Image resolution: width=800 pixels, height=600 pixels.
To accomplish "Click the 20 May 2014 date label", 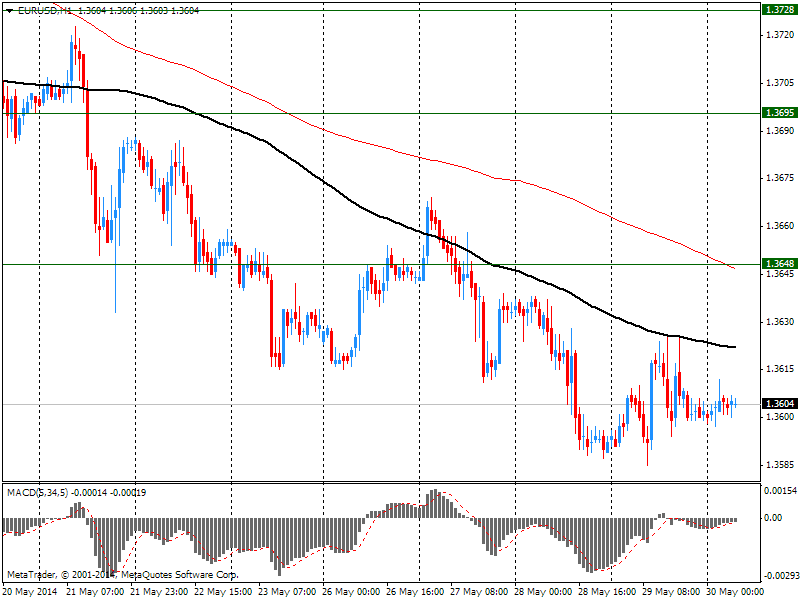I will 31,592.
